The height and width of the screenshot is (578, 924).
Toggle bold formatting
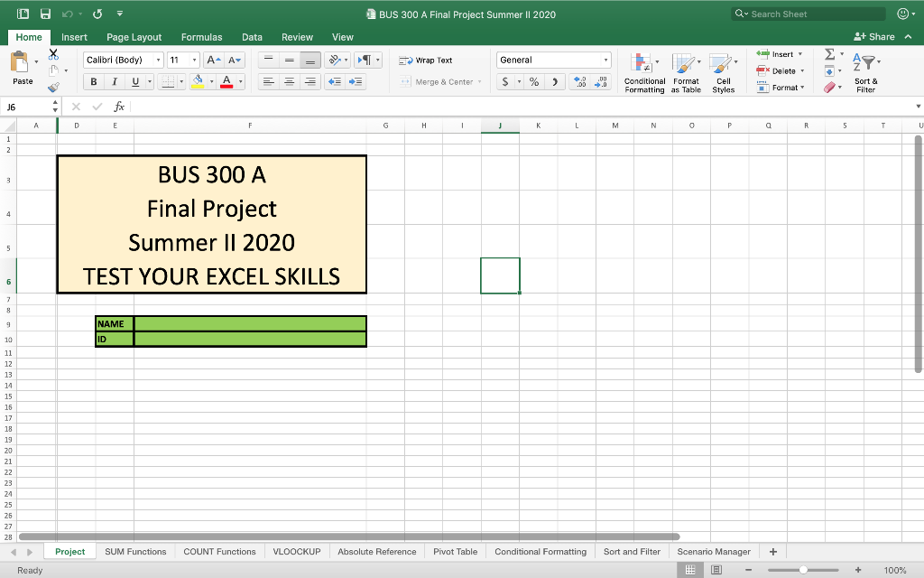coord(93,80)
